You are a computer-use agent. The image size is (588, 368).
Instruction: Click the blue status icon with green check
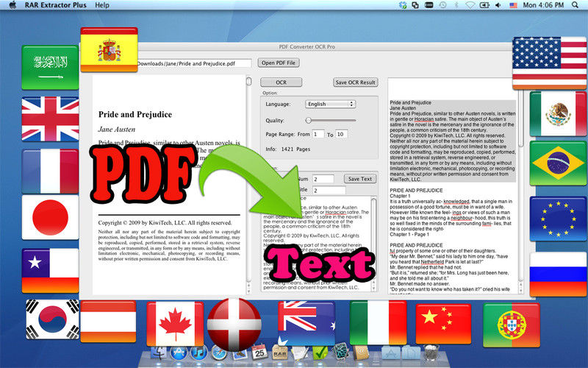[403, 5]
